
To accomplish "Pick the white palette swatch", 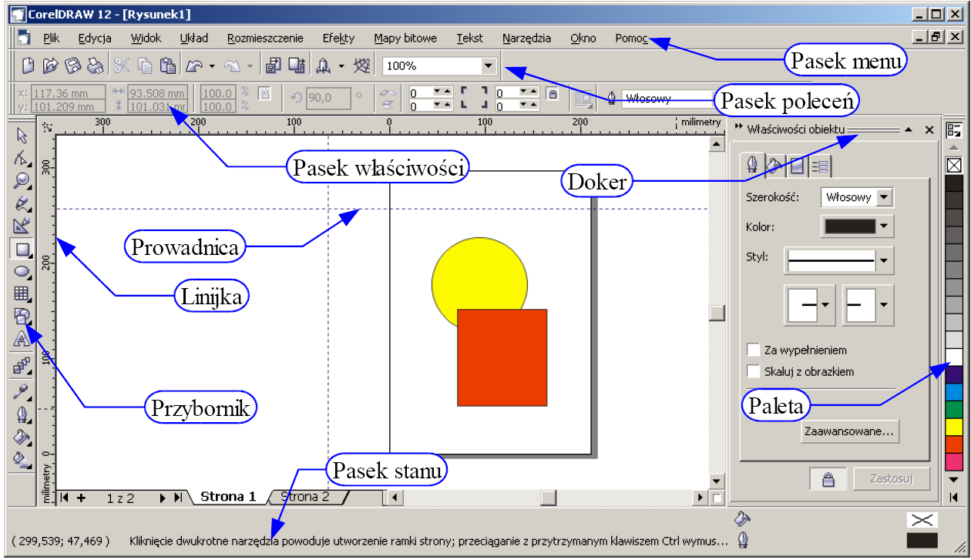I will 953,358.
